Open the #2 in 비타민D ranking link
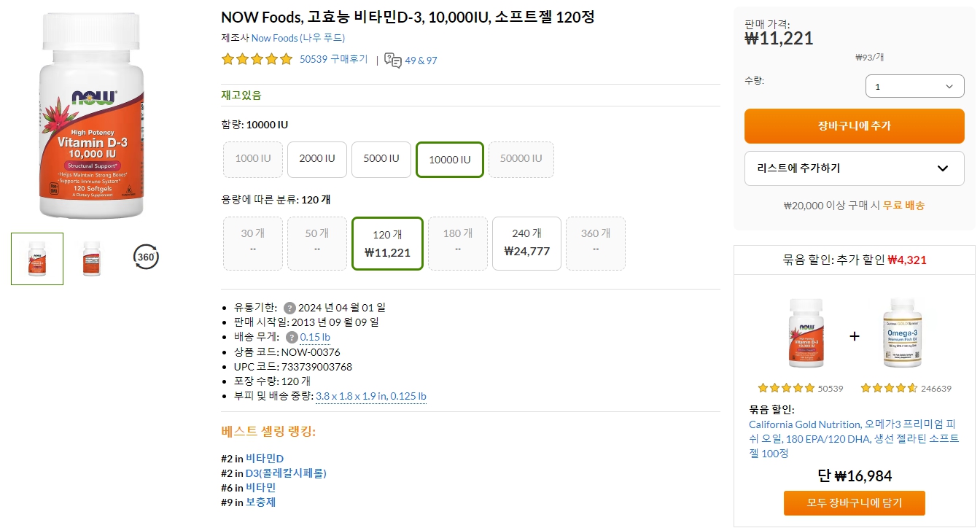Image resolution: width=980 pixels, height=528 pixels. tap(264, 457)
